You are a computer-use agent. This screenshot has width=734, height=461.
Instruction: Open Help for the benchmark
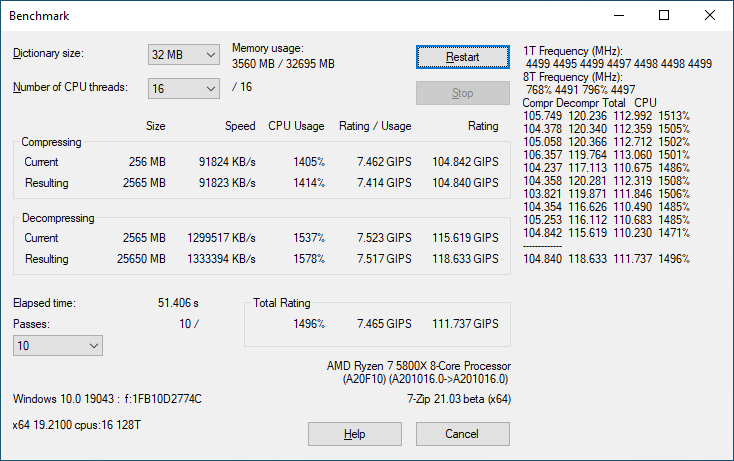(x=354, y=434)
